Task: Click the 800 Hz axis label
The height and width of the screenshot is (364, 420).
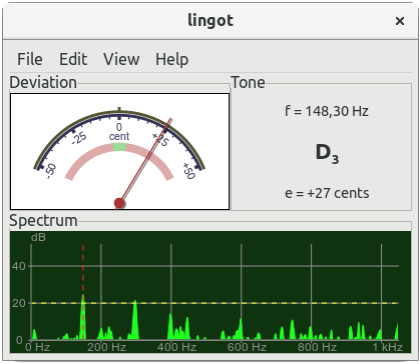Action: point(317,347)
